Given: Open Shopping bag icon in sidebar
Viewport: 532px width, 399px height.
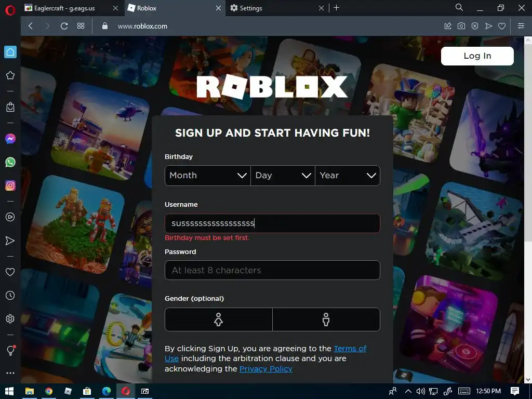Looking at the screenshot, I should [10, 107].
